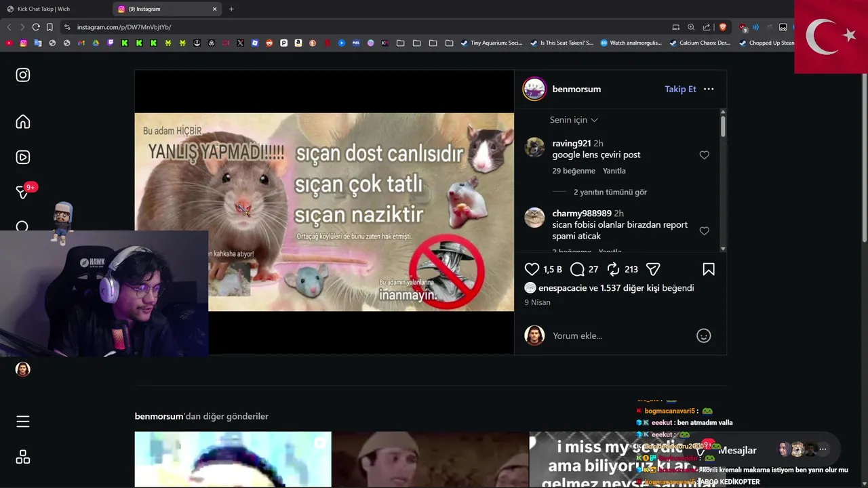Open the enespacacie liker profile
This screenshot has height=488, width=868.
[562, 288]
